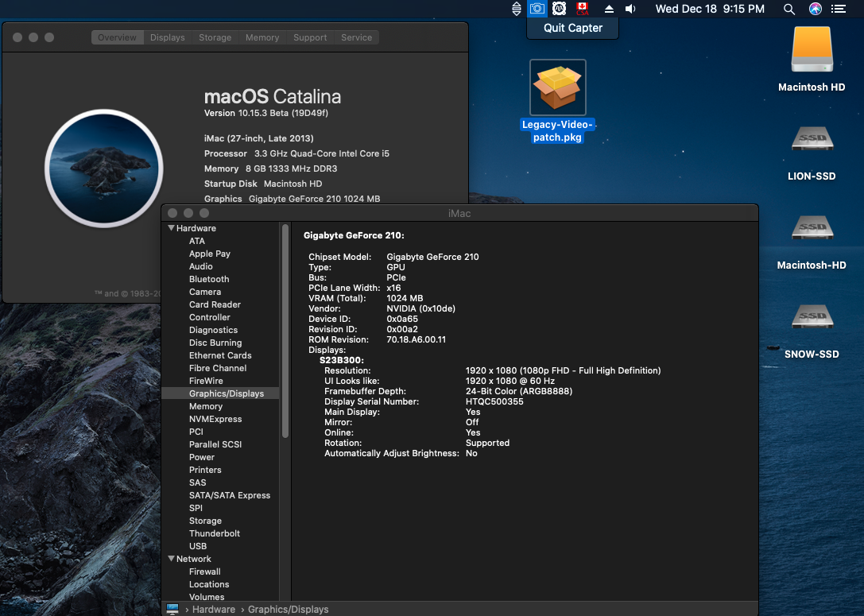864x616 pixels.
Task: Click the ROM Revision value 70.18.A6.00.11
Action: (416, 339)
